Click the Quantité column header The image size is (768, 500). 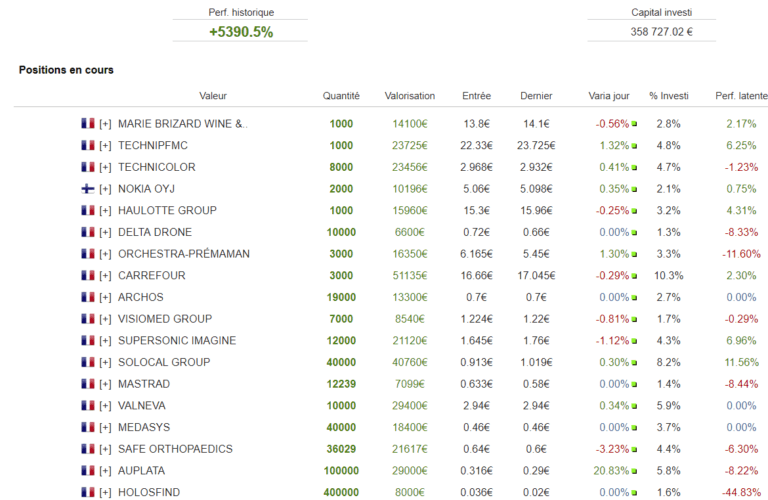341,96
